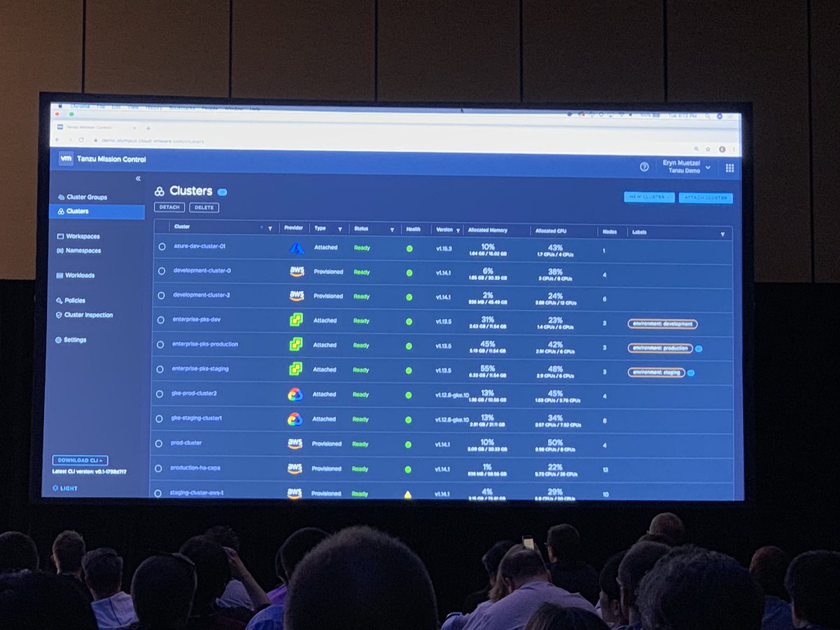840x630 pixels.
Task: Open the NEW CLUSTER dropdown button
Action: tap(649, 197)
